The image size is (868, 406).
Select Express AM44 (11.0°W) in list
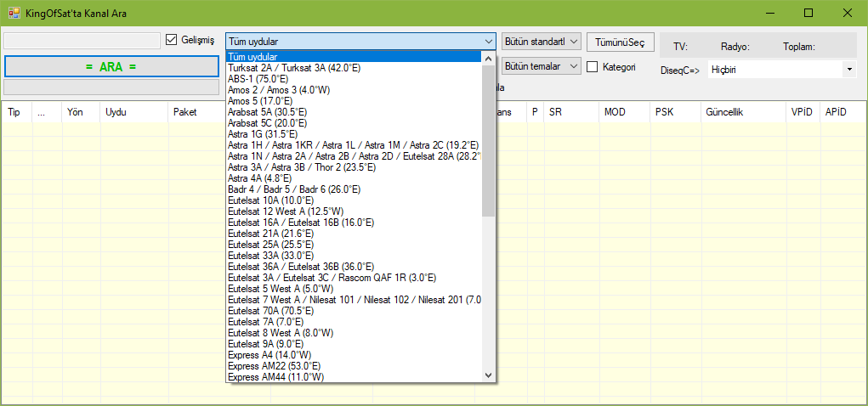point(272,376)
